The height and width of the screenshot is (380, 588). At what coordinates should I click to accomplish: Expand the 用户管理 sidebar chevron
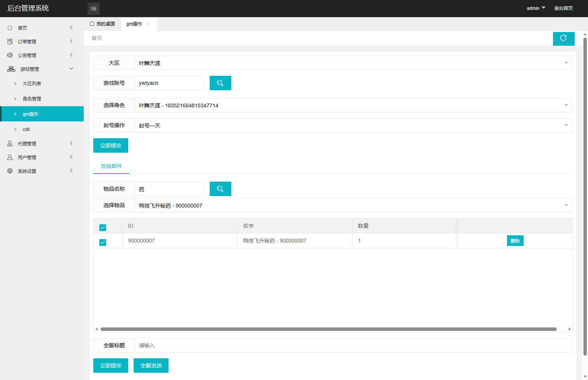click(x=71, y=157)
